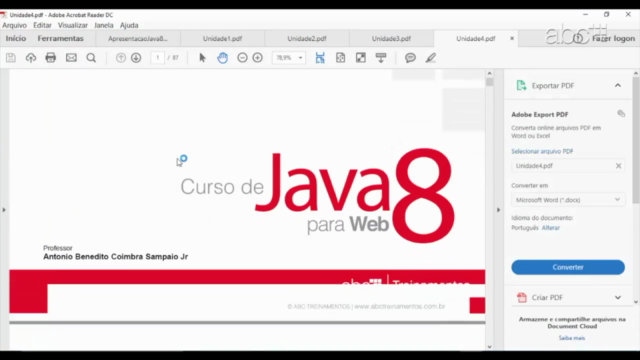
Task: Switch to the Unidade1.pdf tab
Action: [x=222, y=38]
